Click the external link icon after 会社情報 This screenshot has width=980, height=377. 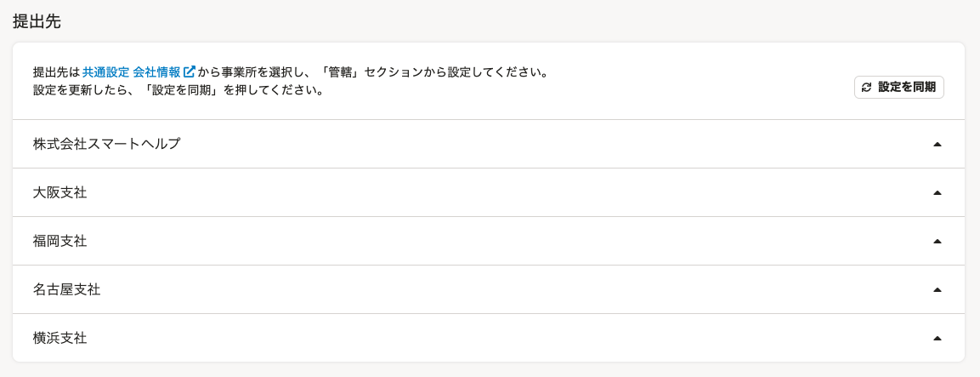[190, 71]
